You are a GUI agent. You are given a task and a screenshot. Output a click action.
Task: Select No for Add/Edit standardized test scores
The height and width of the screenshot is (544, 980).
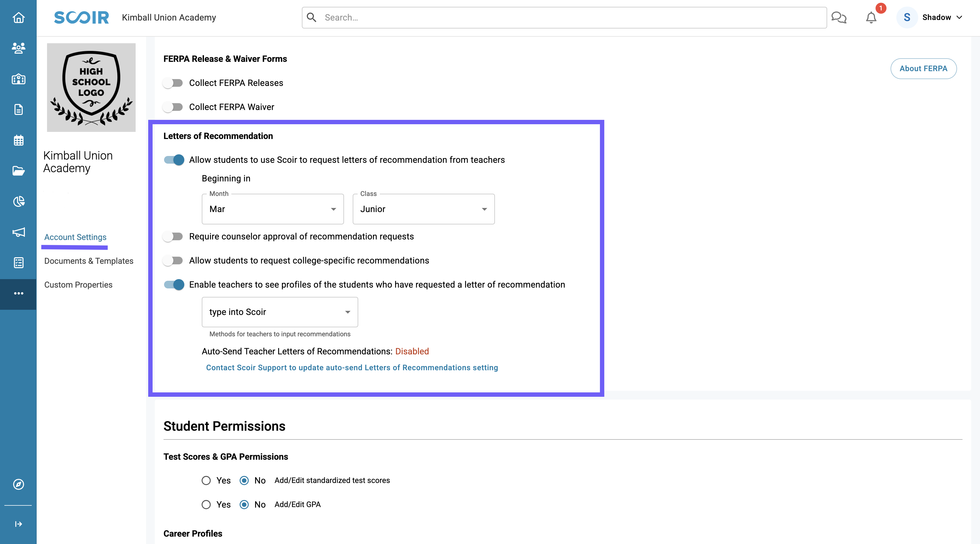tap(244, 481)
